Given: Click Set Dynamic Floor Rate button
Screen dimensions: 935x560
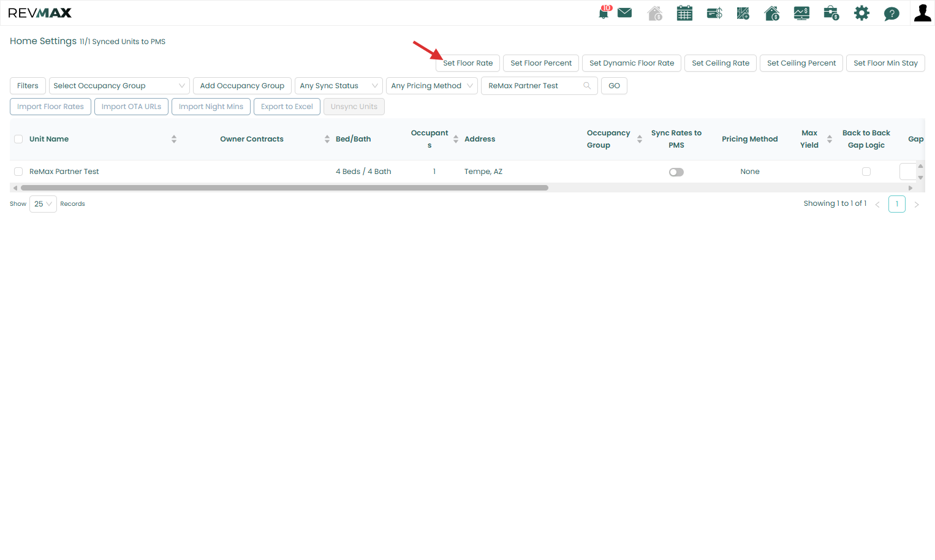Looking at the screenshot, I should click(632, 63).
